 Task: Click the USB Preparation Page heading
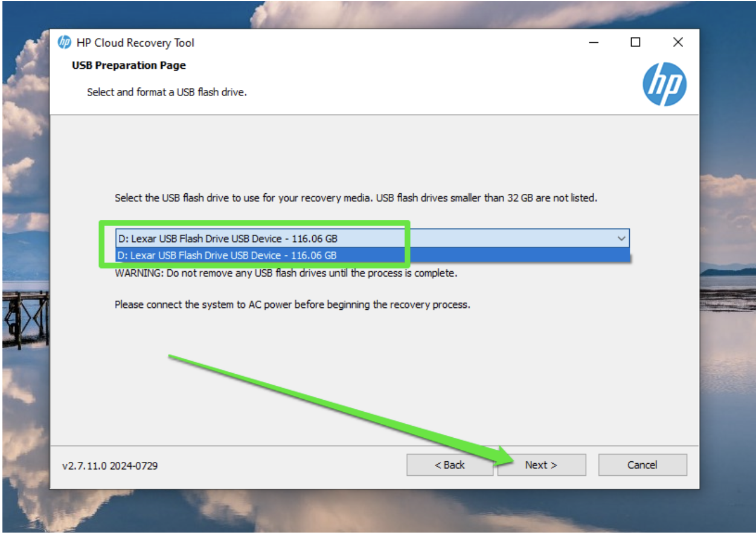point(127,65)
